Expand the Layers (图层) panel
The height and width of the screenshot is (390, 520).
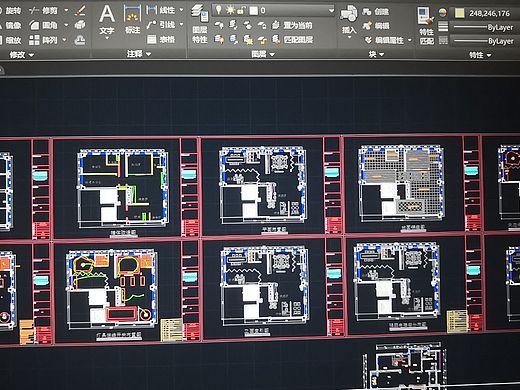263,54
